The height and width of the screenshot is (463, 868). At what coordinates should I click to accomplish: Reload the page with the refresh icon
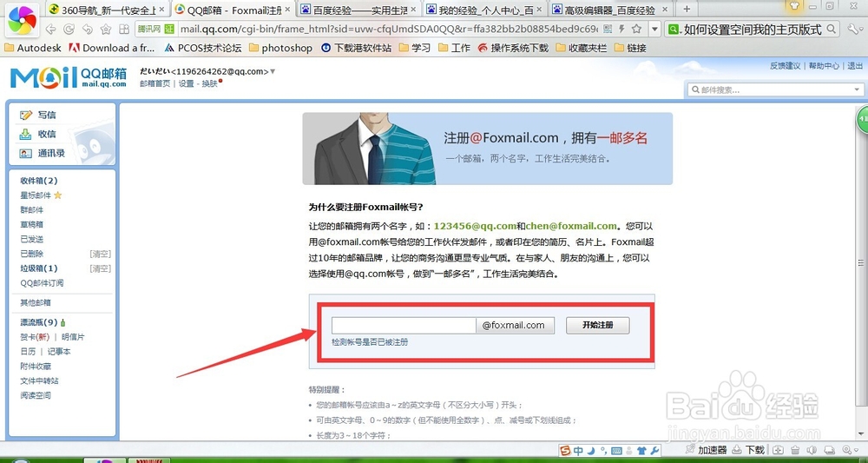[69, 29]
